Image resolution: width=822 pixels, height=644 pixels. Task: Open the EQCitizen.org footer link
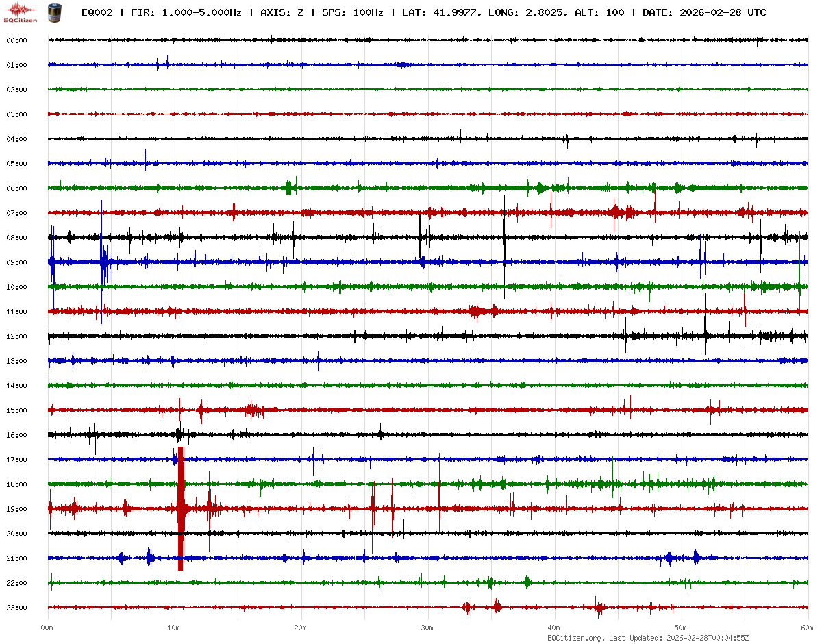[x=575, y=638]
